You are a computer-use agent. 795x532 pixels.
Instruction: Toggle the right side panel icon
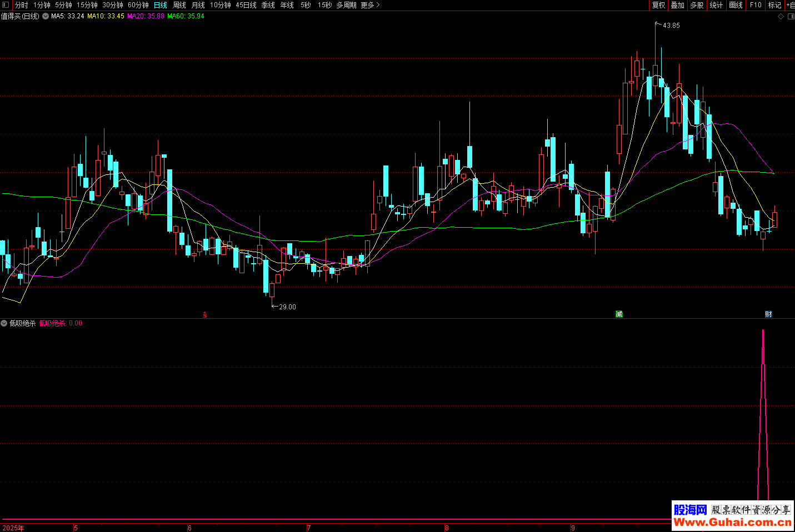pos(791,17)
